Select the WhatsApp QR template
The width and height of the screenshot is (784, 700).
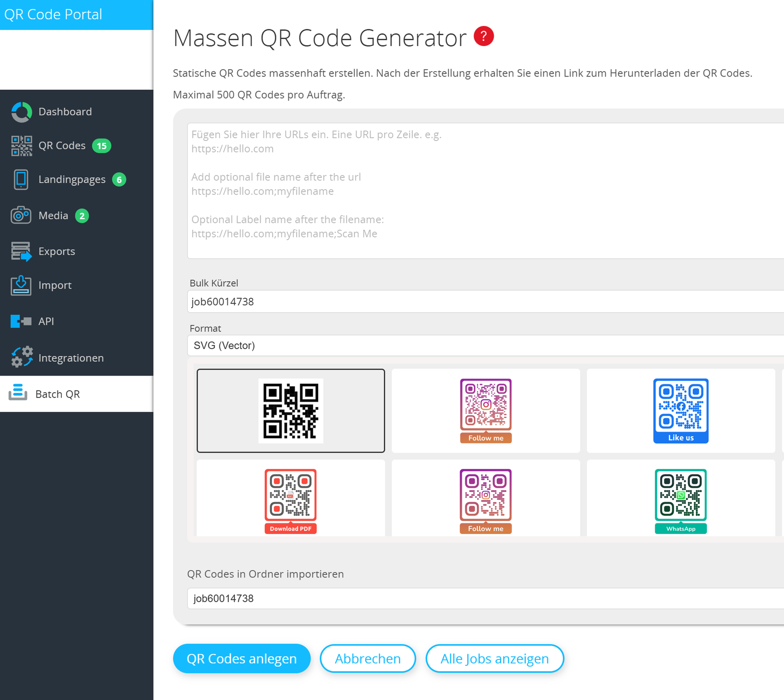pyautogui.click(x=681, y=499)
